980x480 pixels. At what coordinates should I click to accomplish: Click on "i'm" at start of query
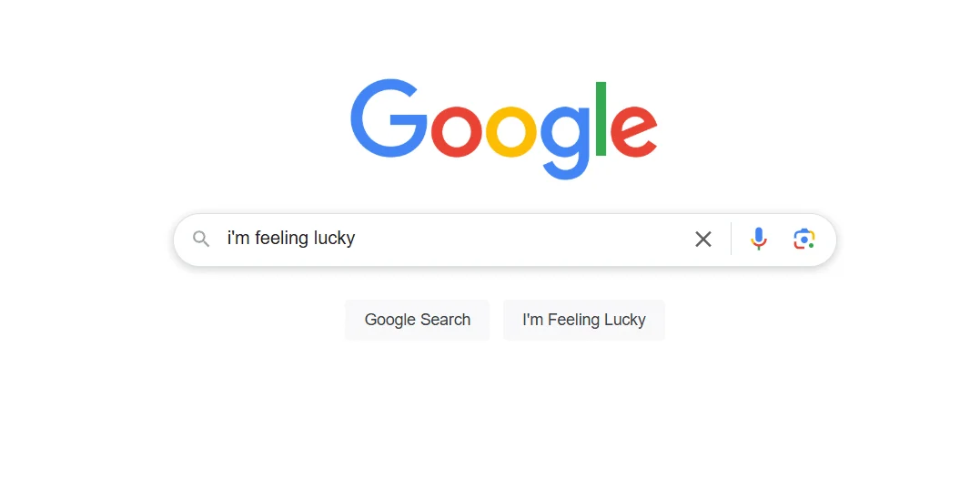pos(238,239)
